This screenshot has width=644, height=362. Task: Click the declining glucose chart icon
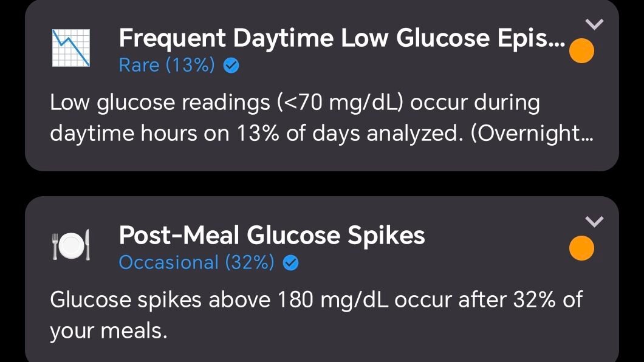pos(71,47)
